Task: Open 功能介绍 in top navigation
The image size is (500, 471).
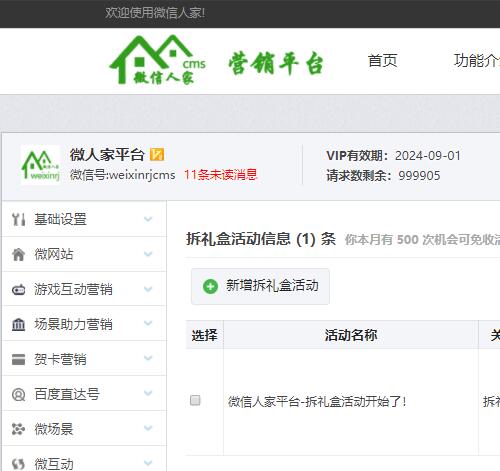Action: coord(477,61)
